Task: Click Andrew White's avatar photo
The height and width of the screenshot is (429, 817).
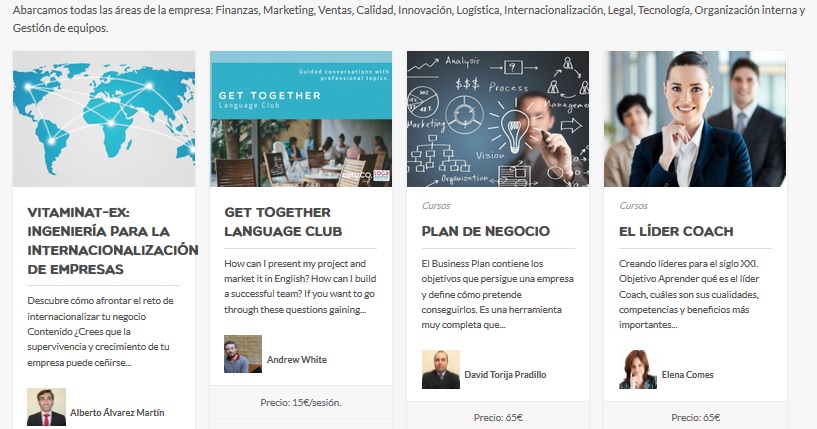Action: tap(243, 355)
